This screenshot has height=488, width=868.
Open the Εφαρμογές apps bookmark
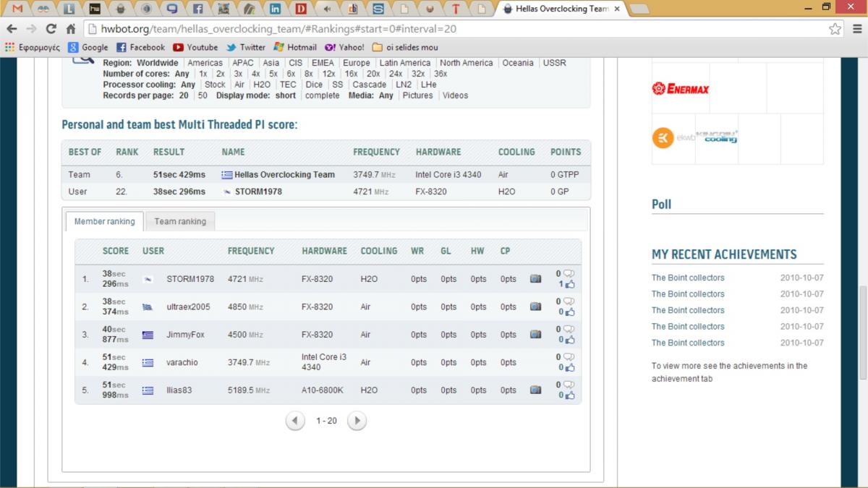pyautogui.click(x=33, y=48)
